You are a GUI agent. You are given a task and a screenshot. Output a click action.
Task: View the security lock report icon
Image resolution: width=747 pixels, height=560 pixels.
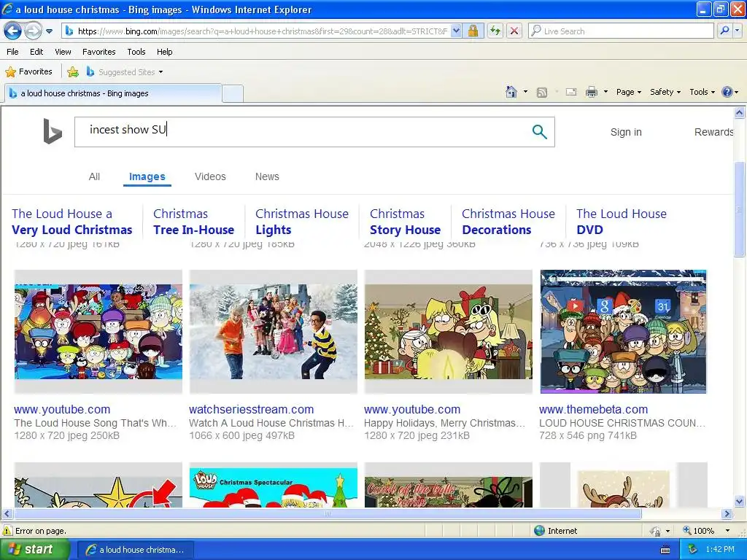tap(473, 31)
